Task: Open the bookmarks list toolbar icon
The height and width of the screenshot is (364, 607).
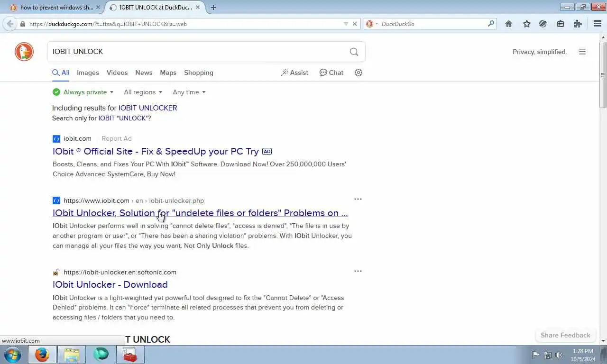Action: tap(560, 24)
